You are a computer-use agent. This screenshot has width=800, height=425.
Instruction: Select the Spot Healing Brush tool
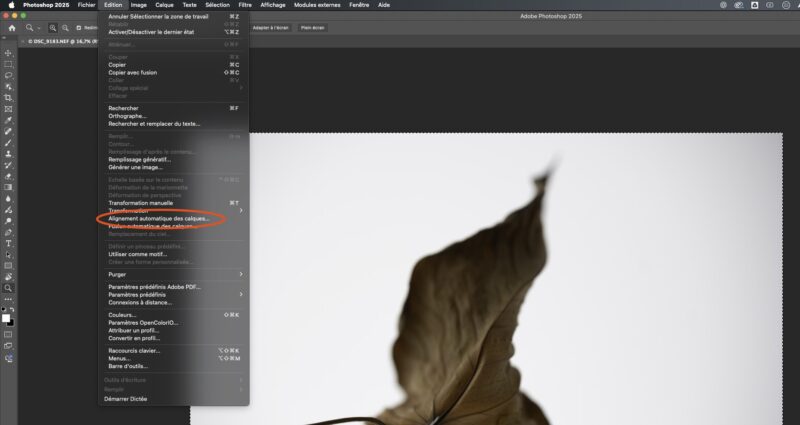point(8,132)
